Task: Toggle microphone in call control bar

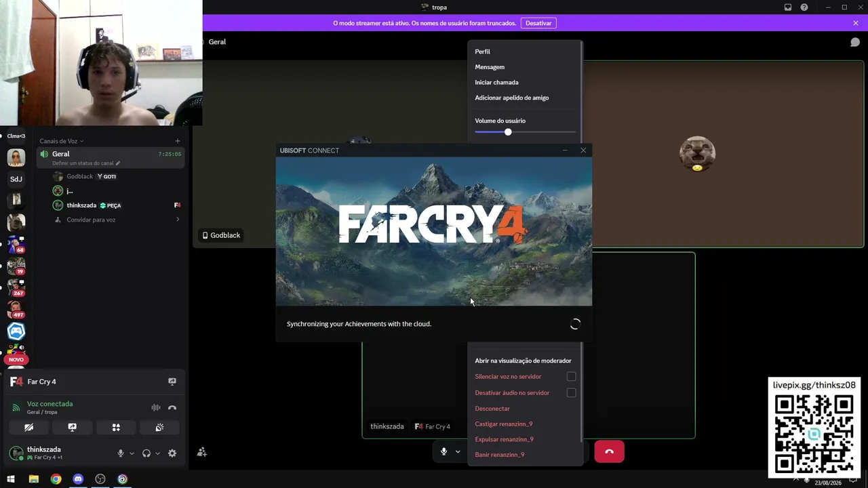Action: [x=443, y=451]
